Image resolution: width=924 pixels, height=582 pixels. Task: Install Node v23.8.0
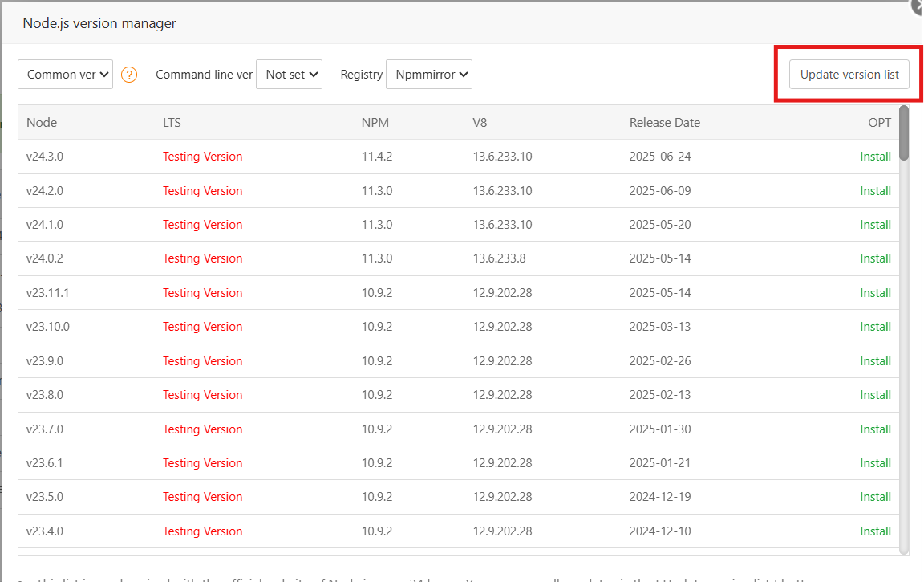pyautogui.click(x=875, y=395)
